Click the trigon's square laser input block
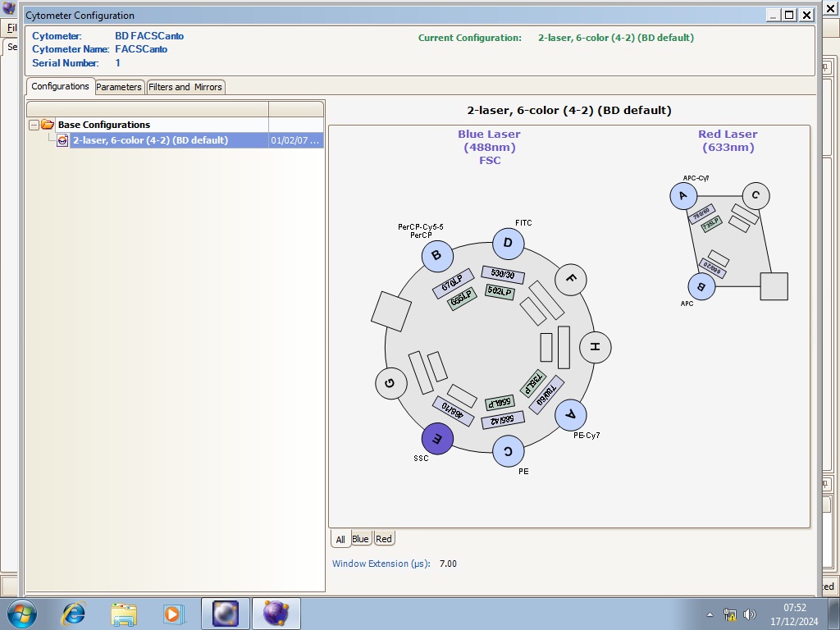 point(774,286)
